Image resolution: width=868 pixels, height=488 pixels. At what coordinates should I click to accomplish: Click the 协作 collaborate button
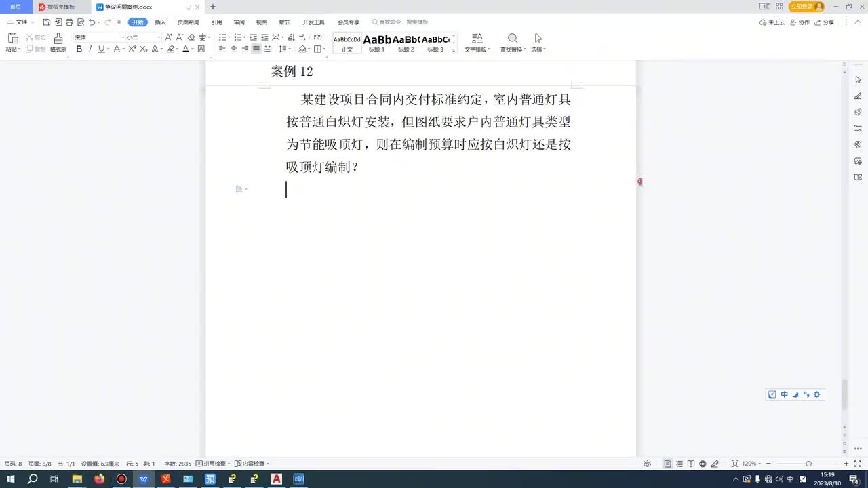(x=801, y=22)
